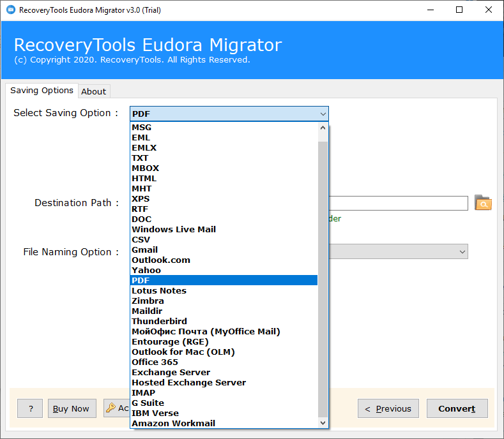Select highlighted PDF list entry

[x=224, y=280]
